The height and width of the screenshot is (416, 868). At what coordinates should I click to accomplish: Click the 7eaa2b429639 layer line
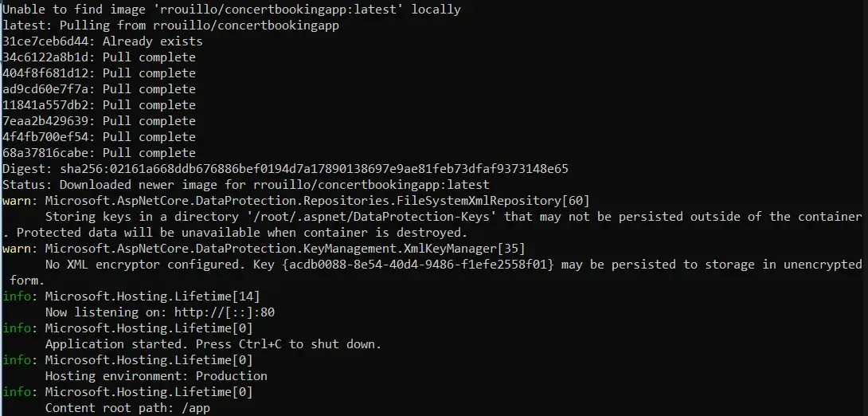[99, 121]
